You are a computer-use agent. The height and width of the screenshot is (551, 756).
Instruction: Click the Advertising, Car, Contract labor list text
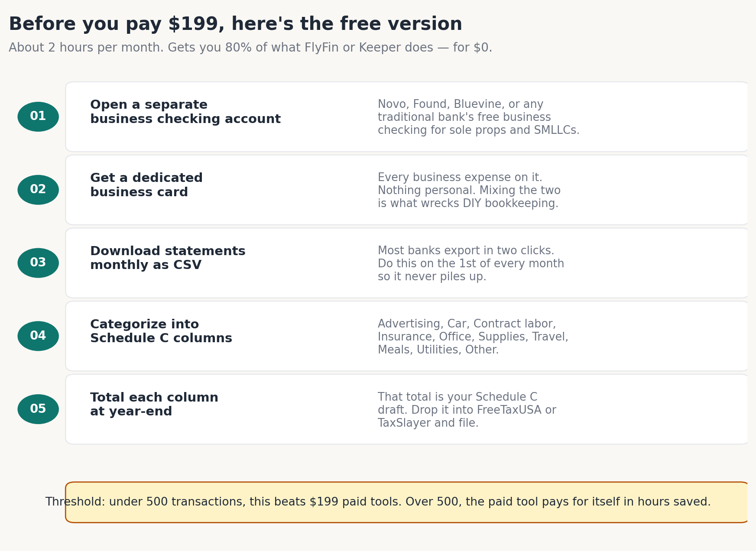click(x=473, y=337)
